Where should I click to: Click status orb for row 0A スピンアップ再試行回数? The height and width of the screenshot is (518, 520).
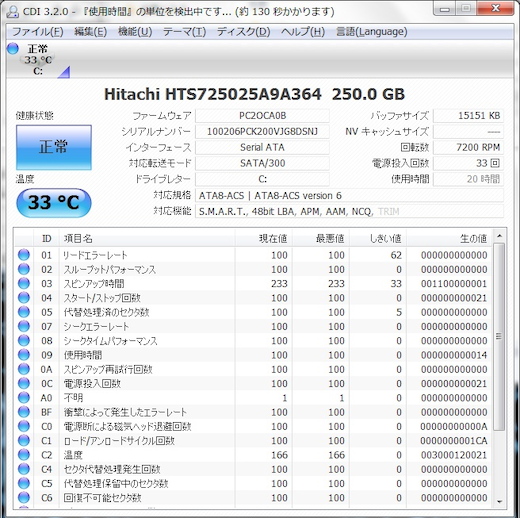coord(24,369)
